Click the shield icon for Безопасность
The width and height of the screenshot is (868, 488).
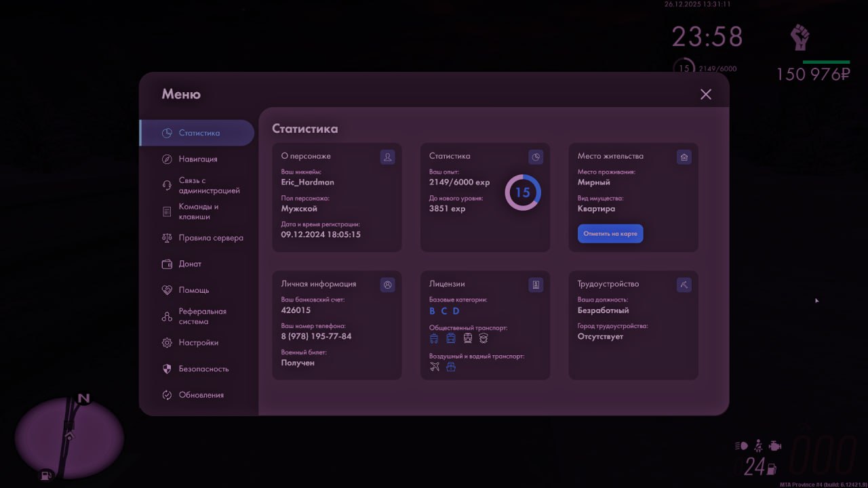point(167,369)
